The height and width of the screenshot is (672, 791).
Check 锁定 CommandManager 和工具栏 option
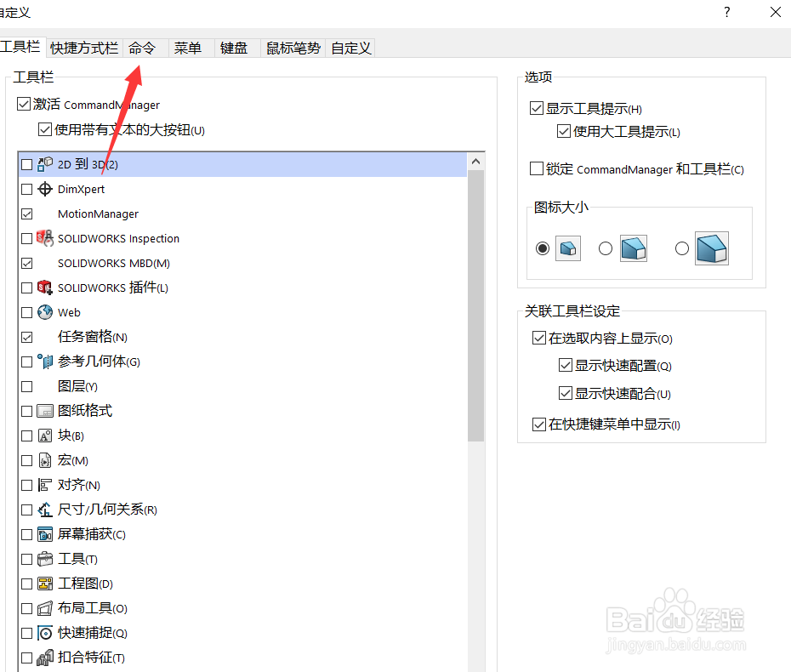536,168
